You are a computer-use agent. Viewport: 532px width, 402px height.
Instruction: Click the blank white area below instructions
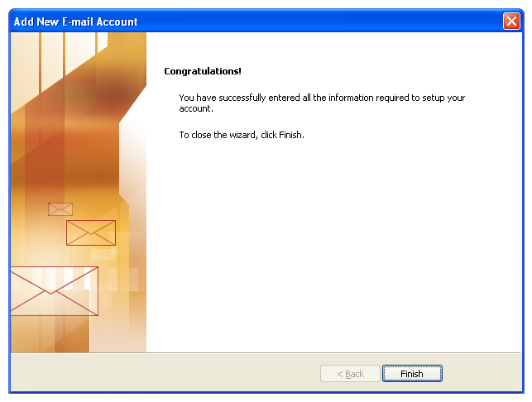(x=334, y=244)
